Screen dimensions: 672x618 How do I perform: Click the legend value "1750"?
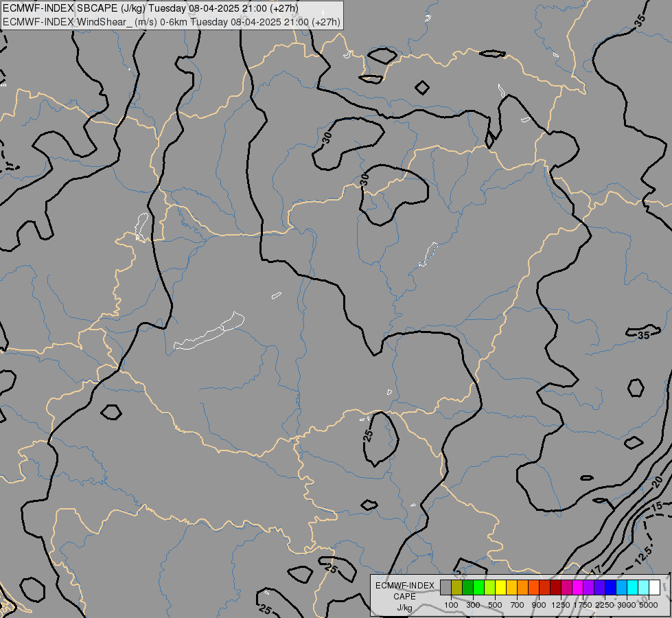point(583,605)
